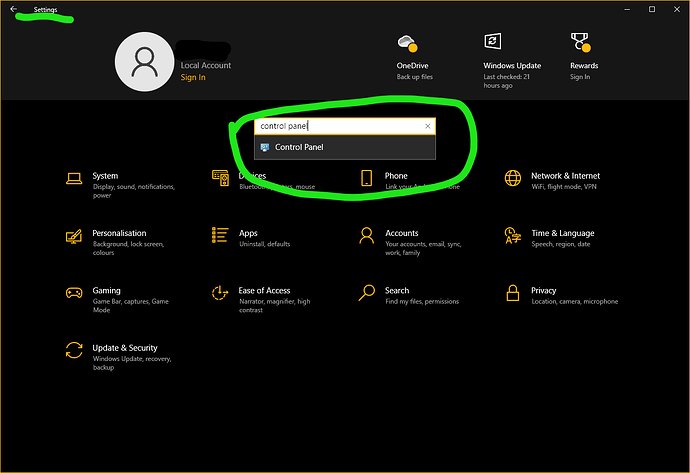This screenshot has height=473, width=690.
Task: Open the Apps list icon
Action: pyautogui.click(x=220, y=235)
